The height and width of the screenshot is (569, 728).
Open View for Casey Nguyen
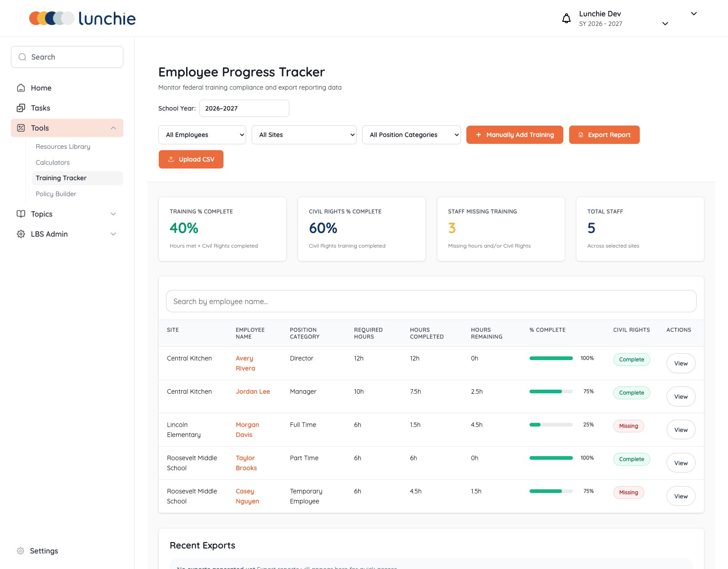681,496
